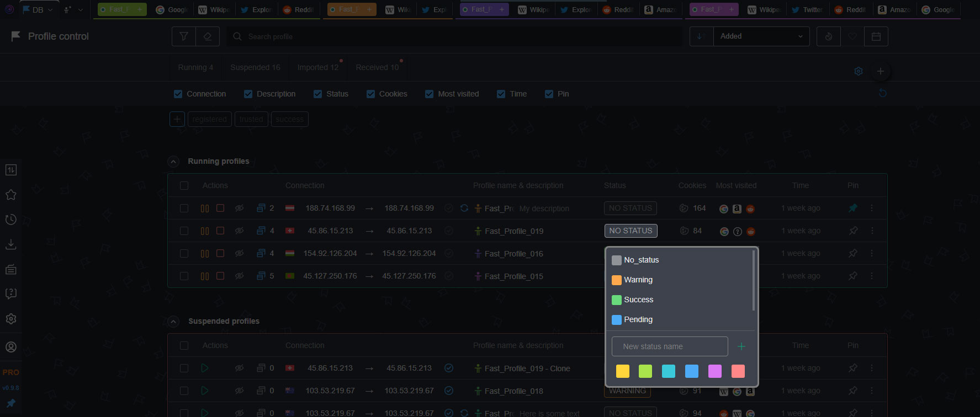Image resolution: width=980 pixels, height=417 pixels.
Task: Focus the New status name field
Action: point(670,346)
